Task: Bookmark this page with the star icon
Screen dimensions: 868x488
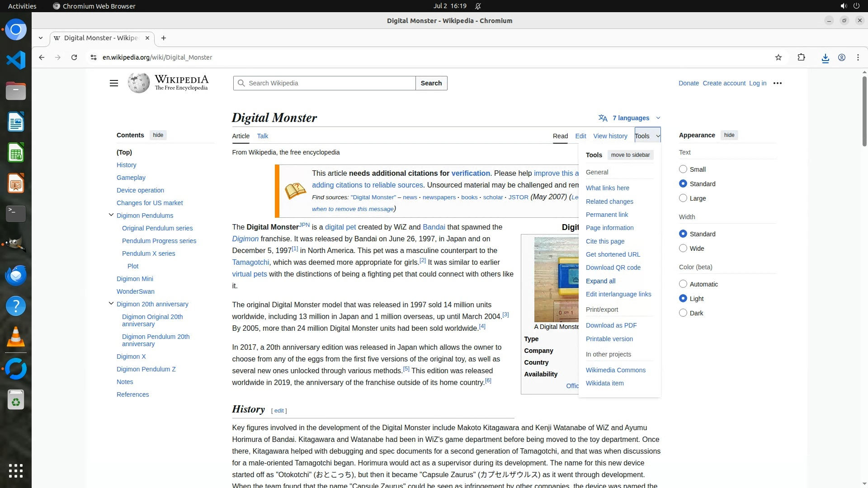Action: [778, 57]
